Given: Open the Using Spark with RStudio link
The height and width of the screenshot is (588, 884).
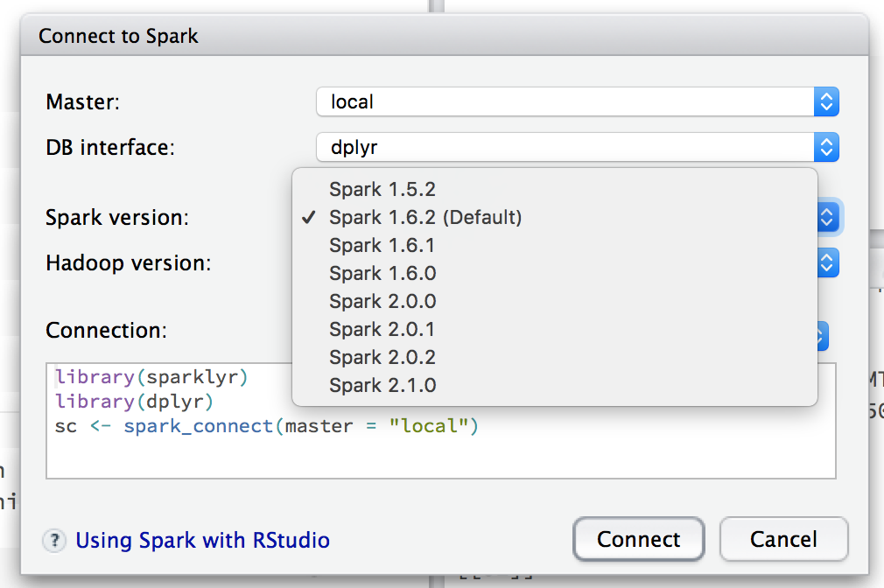Looking at the screenshot, I should [x=202, y=540].
